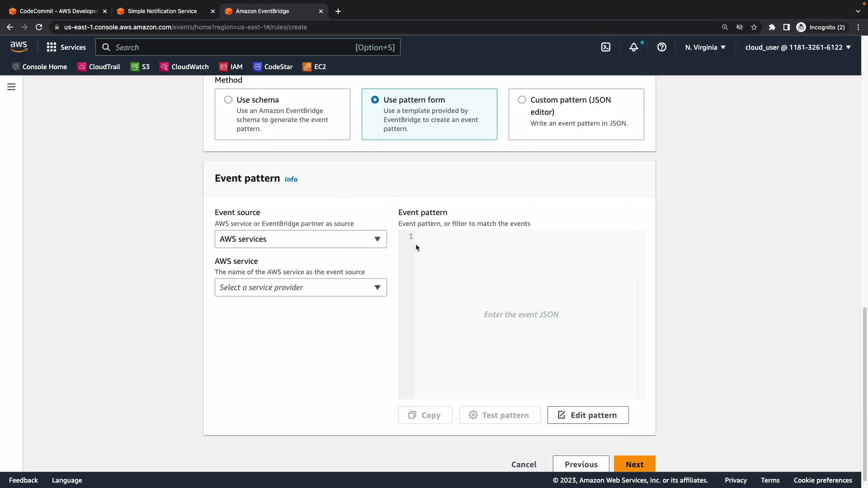Click the notifications bell icon

tap(634, 47)
